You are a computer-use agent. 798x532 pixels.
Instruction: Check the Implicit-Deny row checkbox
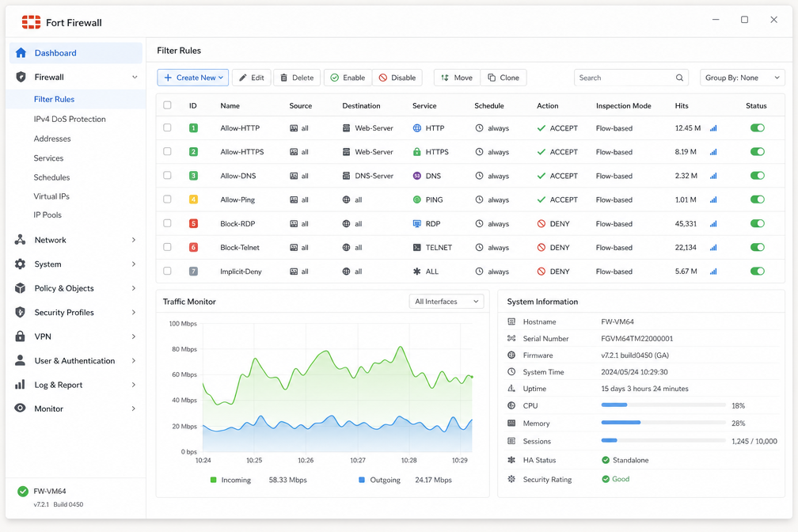(168, 271)
